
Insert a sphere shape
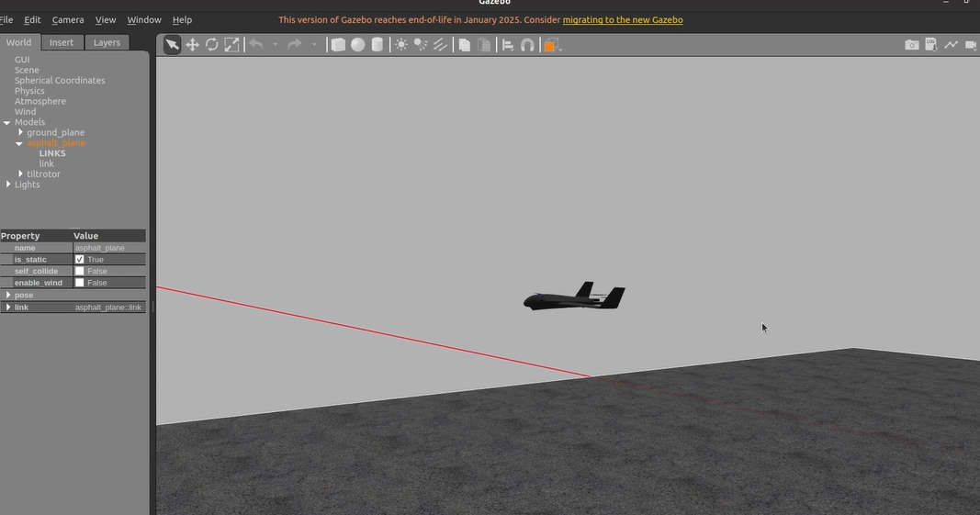tap(357, 45)
